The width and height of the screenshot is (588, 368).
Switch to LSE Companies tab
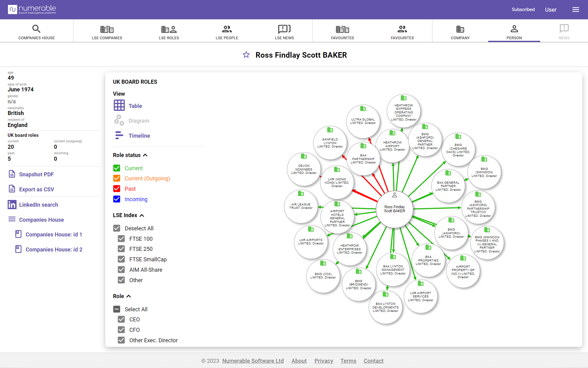pyautogui.click(x=107, y=32)
